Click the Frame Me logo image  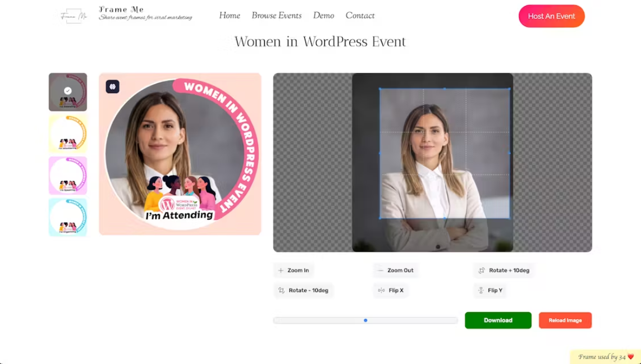pos(73,16)
